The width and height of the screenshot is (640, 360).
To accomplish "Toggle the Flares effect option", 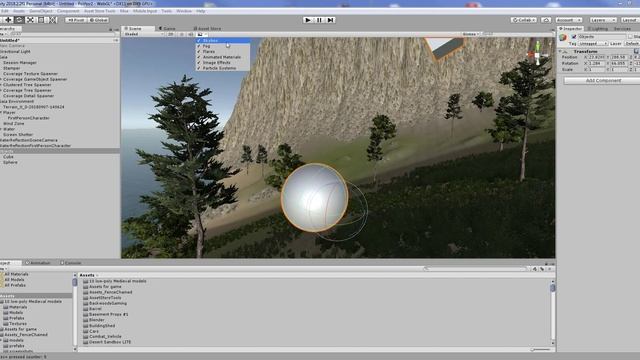I will [x=223, y=52].
